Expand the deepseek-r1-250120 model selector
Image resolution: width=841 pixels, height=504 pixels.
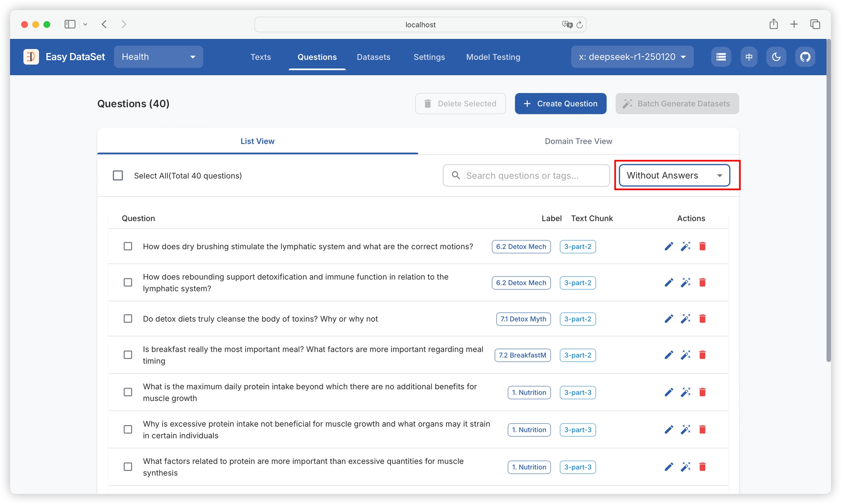[632, 57]
